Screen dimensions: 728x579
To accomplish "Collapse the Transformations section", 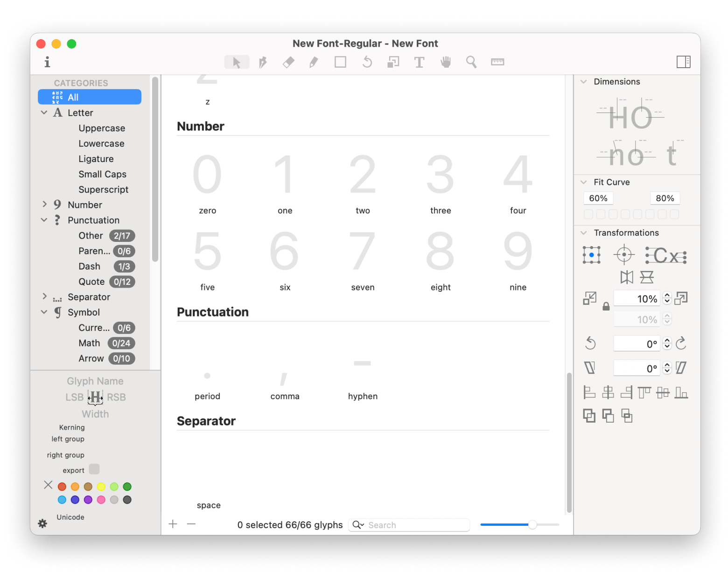I will [583, 233].
